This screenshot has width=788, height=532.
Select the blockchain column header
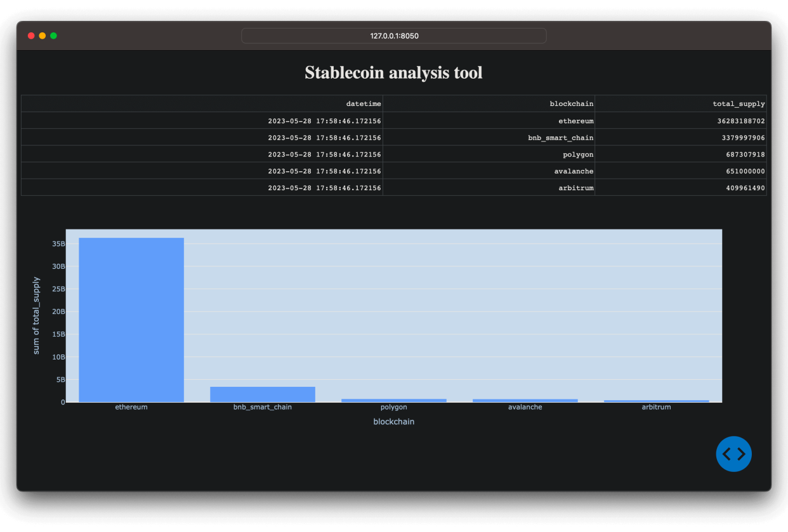click(x=571, y=104)
